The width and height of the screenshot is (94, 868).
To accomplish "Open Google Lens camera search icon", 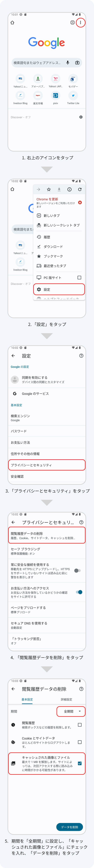I will pos(77,63).
